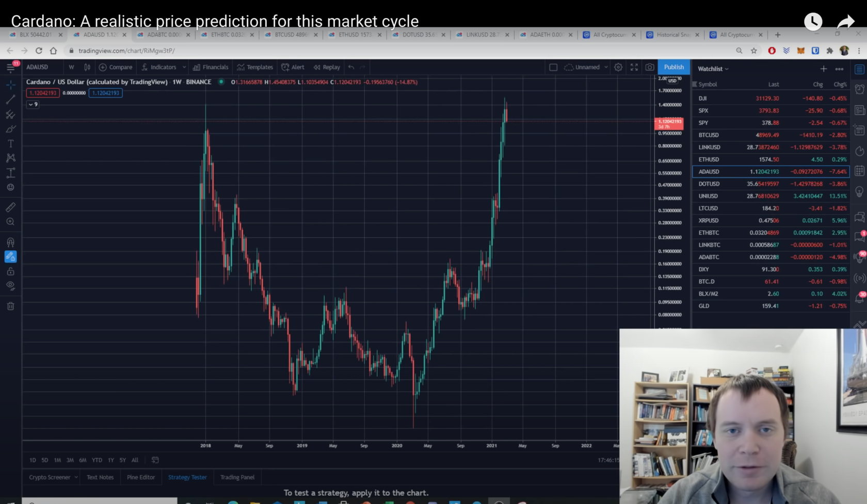Click the Watch Later clock icon
The height and width of the screenshot is (504, 867).
[813, 21]
